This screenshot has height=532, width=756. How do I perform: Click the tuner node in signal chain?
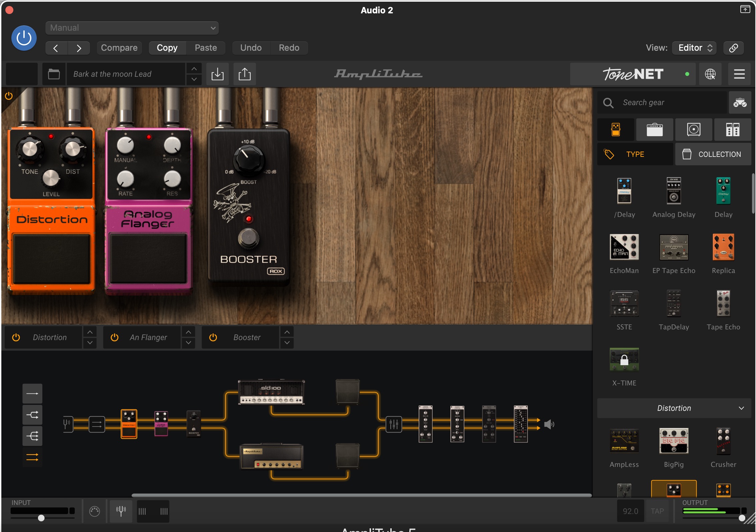68,424
